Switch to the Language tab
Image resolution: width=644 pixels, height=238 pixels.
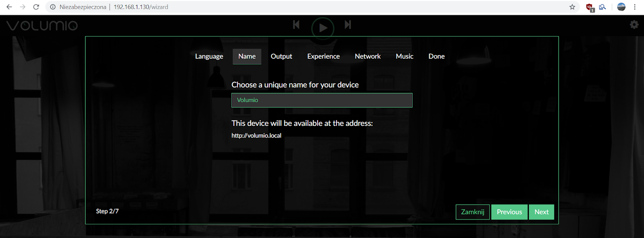[x=209, y=56]
